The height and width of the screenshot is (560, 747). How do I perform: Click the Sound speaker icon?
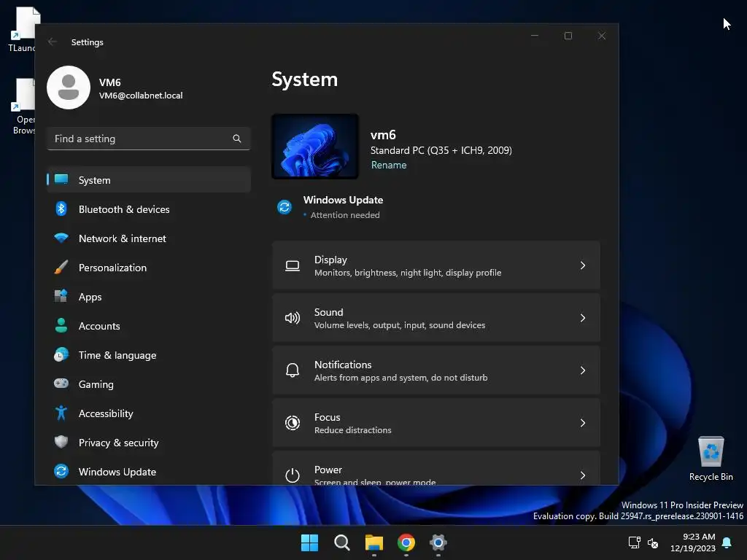[x=292, y=318]
